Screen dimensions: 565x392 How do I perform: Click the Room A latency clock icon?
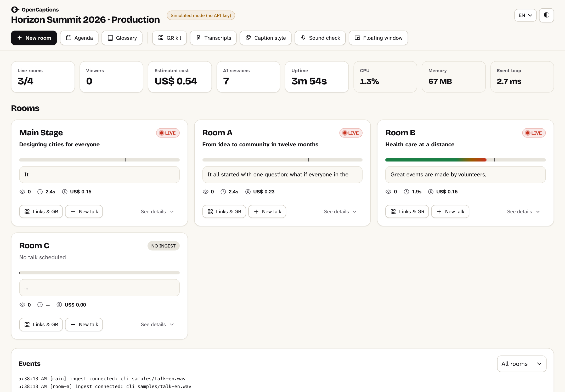coord(223,192)
